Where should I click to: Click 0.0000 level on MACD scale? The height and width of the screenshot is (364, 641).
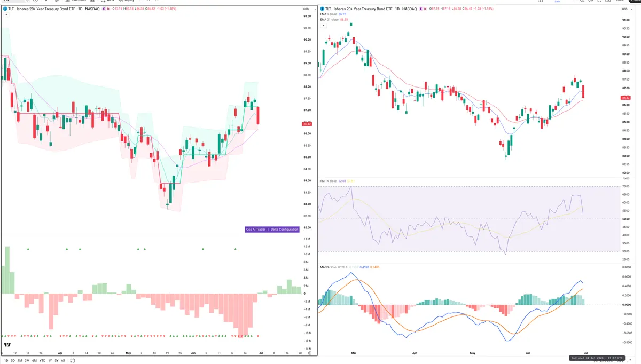[x=627, y=304]
